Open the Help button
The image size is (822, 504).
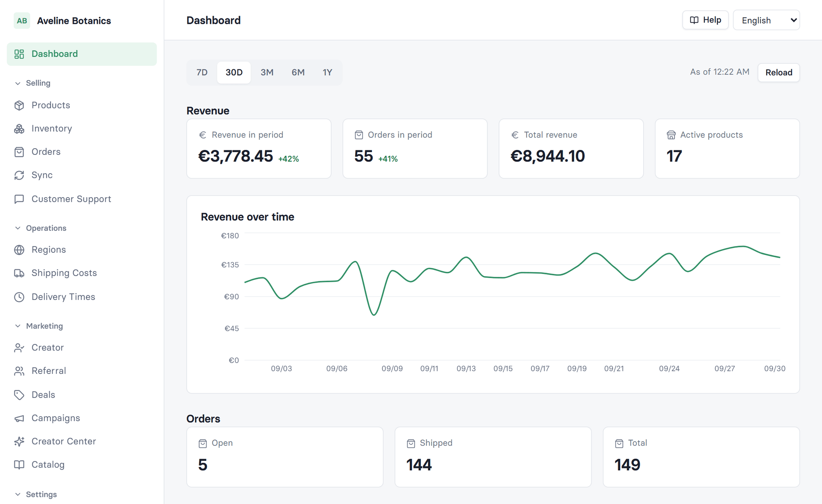coord(705,20)
